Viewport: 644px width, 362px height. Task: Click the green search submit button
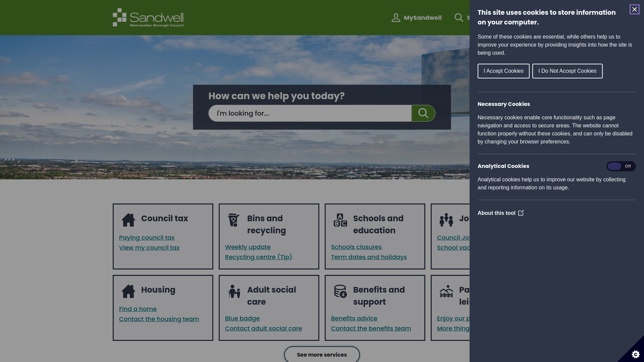pyautogui.click(x=423, y=113)
